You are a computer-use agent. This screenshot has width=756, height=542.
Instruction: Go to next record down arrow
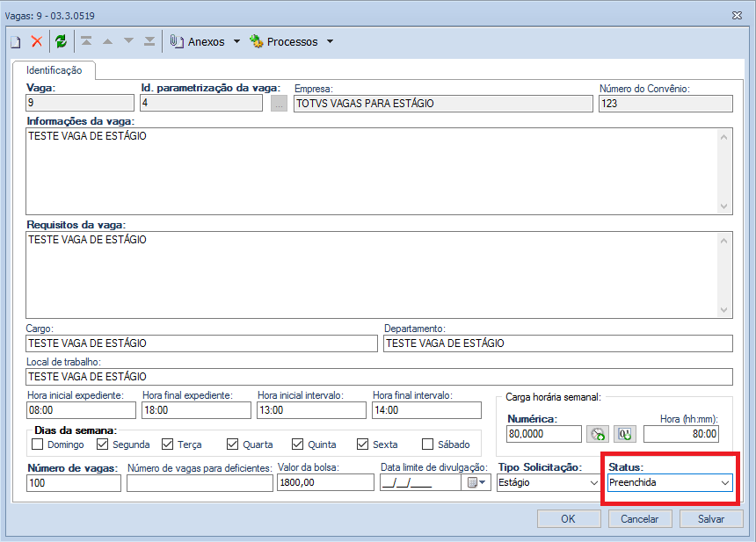point(128,41)
